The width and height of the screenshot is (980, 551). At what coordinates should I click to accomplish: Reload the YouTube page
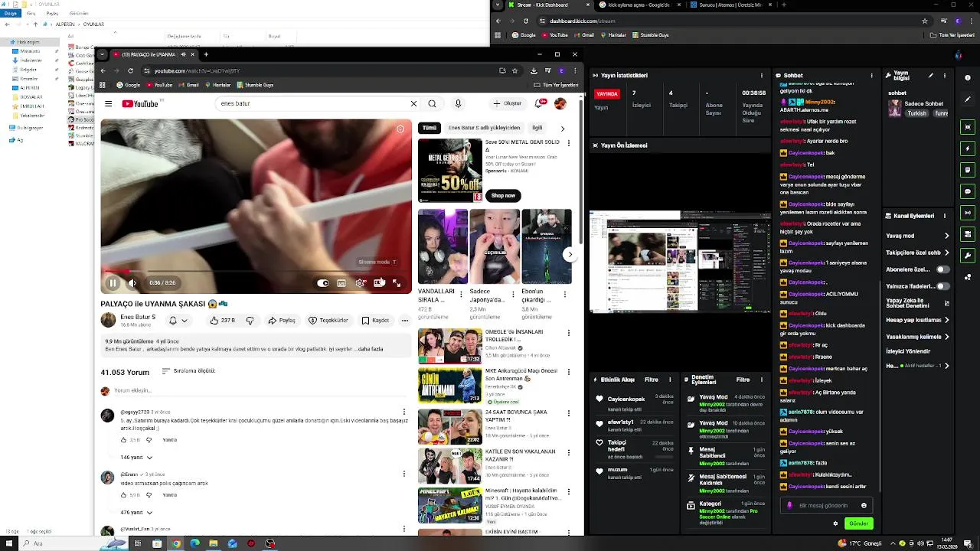coord(131,70)
